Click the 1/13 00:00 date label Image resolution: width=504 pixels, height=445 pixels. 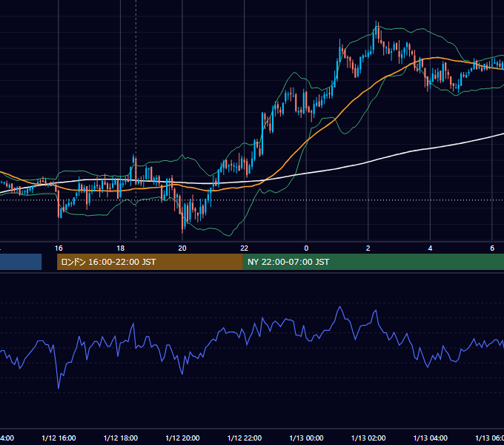[x=306, y=438]
